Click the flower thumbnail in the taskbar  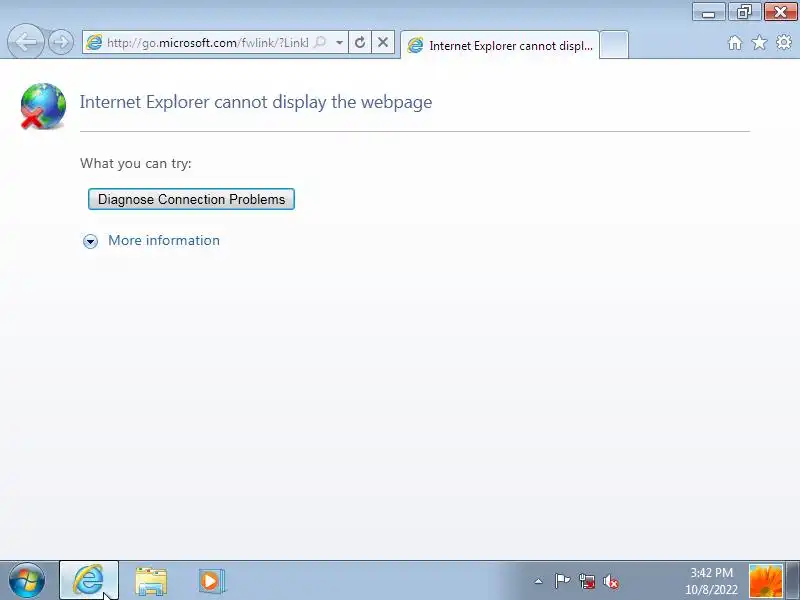tap(765, 581)
